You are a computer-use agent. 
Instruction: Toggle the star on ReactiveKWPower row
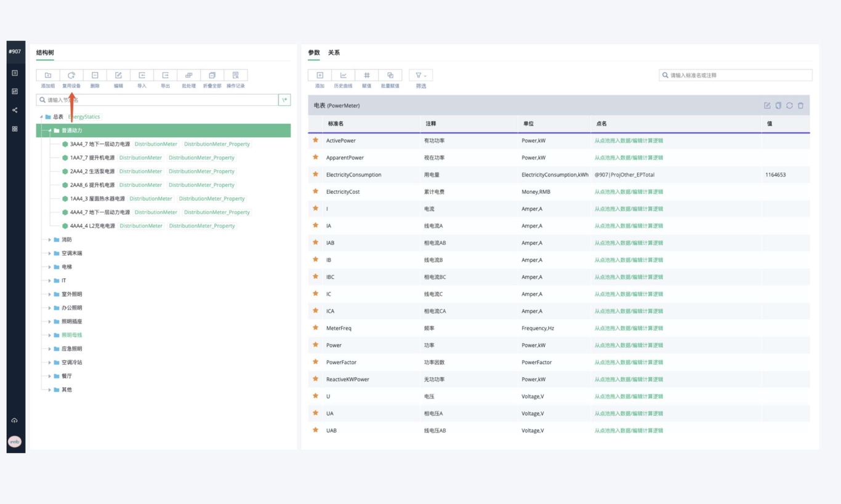(x=316, y=379)
